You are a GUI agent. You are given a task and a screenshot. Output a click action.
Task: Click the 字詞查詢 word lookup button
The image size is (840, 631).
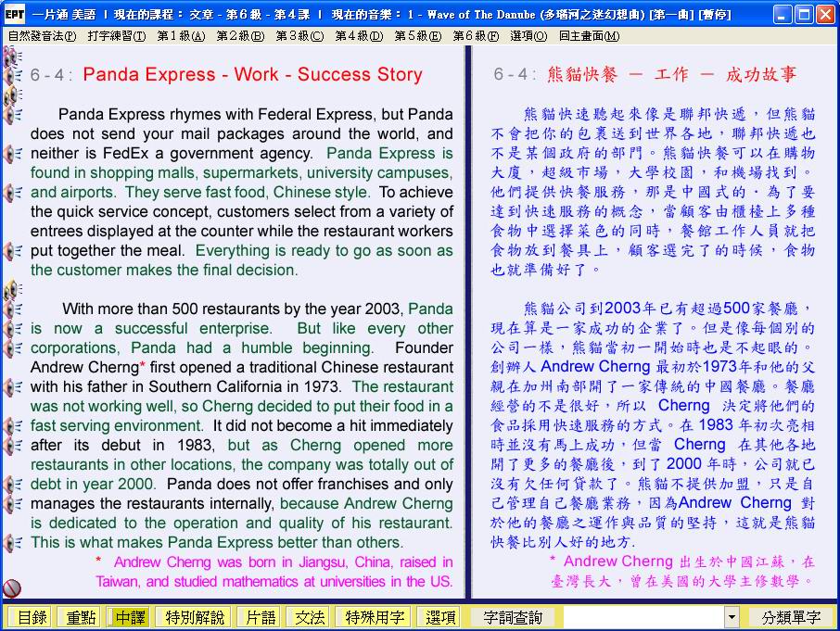tap(512, 617)
